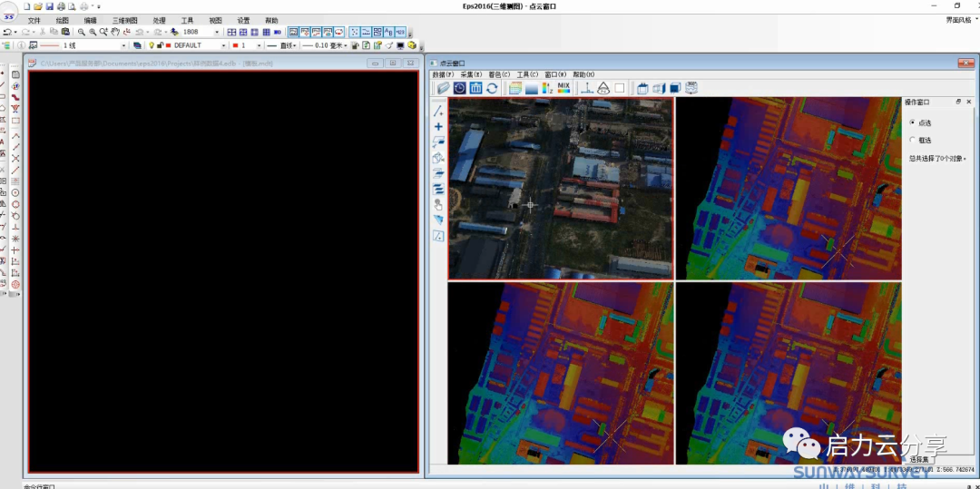
Task: Open the 工具(C) menu in point cloud window
Action: 527,74
